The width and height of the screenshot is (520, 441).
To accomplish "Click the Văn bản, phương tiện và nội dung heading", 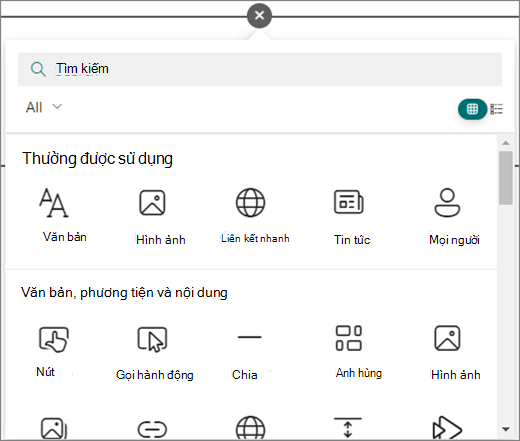I will point(124,293).
